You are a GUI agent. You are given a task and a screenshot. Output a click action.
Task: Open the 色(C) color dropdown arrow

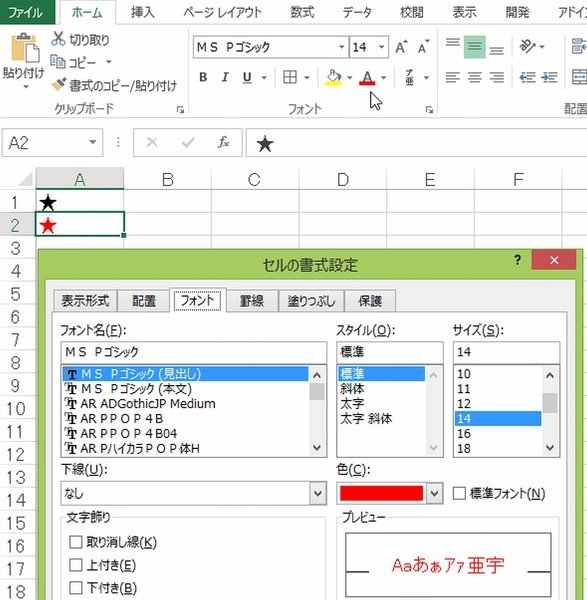coord(434,493)
